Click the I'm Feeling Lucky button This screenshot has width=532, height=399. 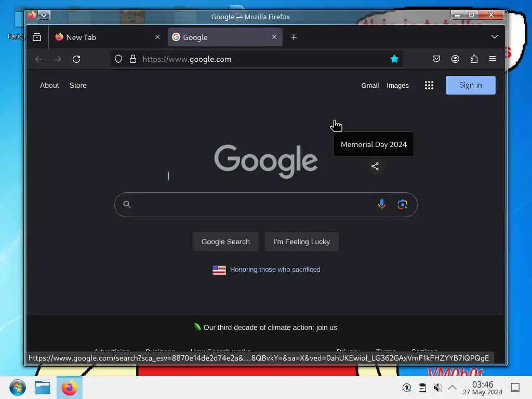(x=302, y=242)
